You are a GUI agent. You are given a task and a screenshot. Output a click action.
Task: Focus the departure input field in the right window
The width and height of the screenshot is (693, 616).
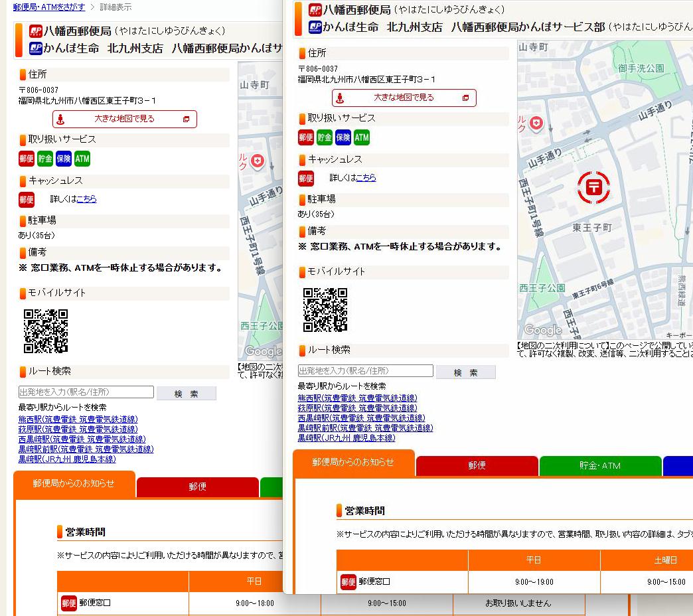(366, 371)
